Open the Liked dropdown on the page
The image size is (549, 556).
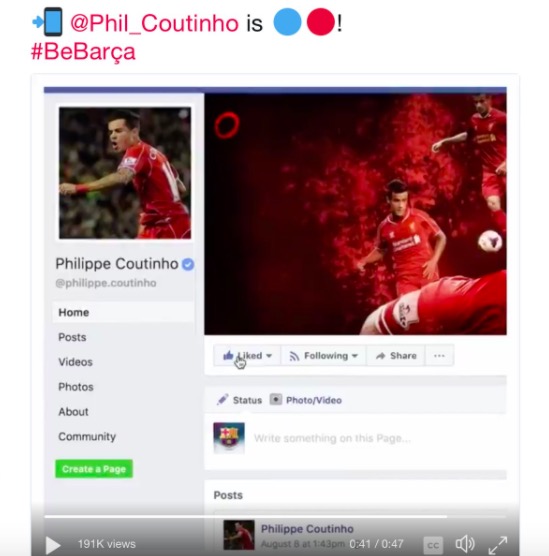pyautogui.click(x=248, y=355)
